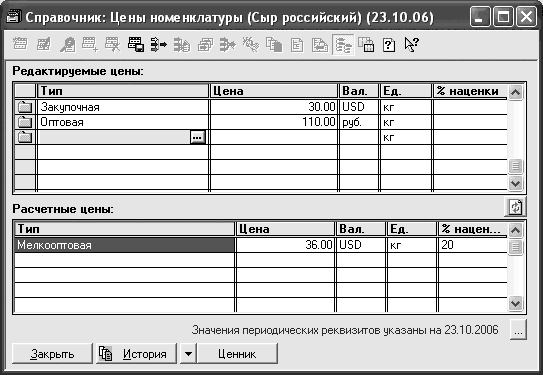Click the folder icon in the Закупочная row
The image size is (543, 375).
pos(25,107)
